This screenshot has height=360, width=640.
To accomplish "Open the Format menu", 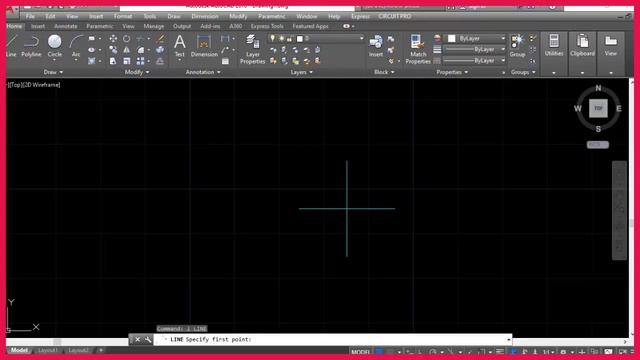I will [123, 16].
